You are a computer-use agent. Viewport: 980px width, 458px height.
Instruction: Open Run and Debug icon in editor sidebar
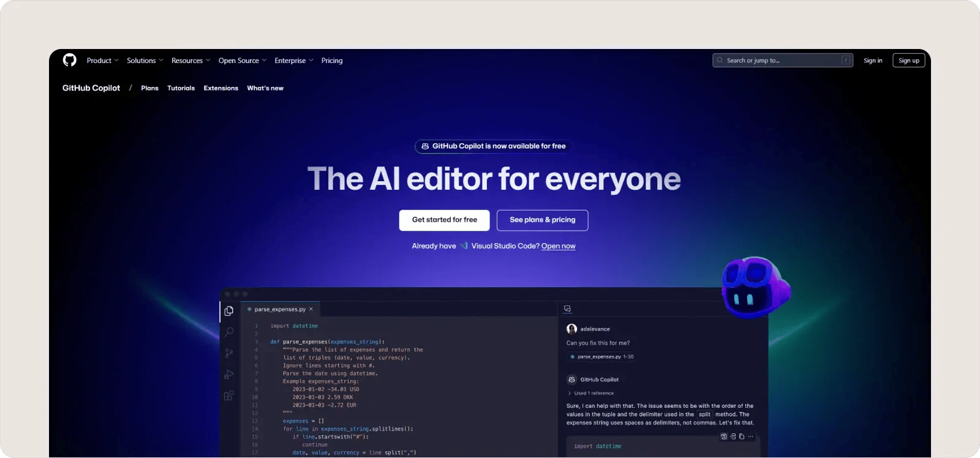click(x=229, y=374)
